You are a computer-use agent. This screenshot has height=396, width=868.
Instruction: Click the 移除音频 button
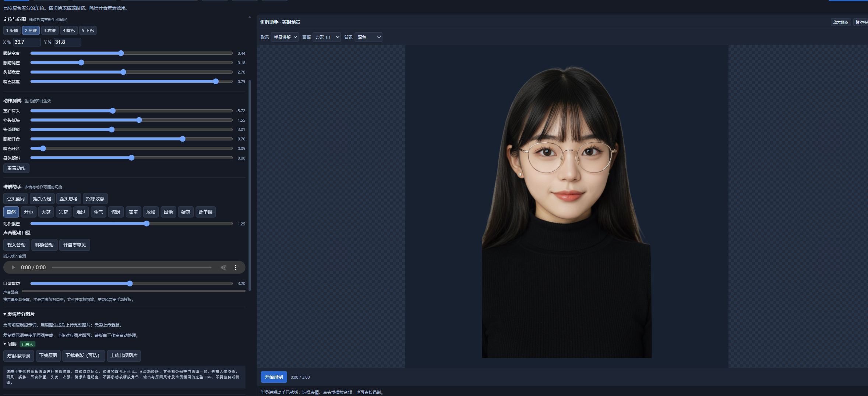click(x=44, y=245)
